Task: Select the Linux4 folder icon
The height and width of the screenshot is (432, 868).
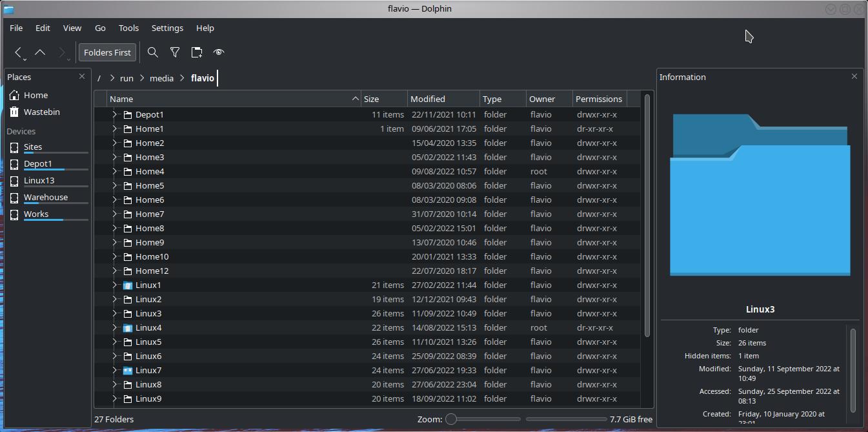Action: pyautogui.click(x=128, y=328)
